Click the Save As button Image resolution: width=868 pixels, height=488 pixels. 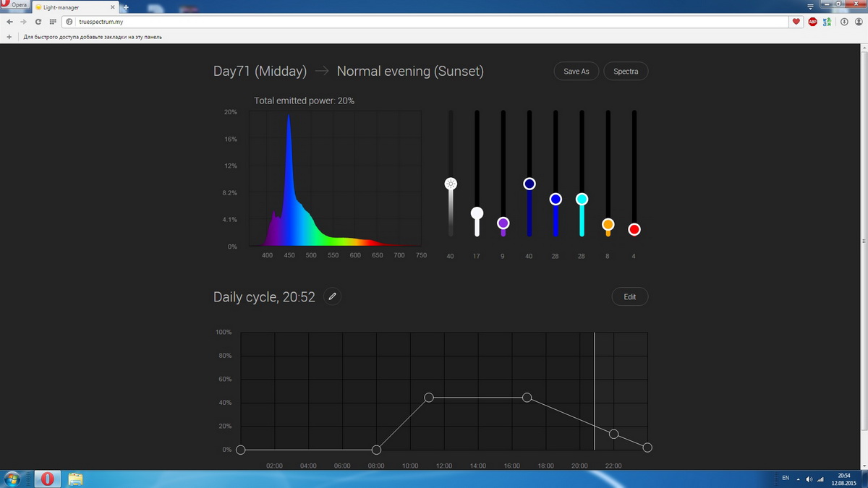click(x=576, y=72)
